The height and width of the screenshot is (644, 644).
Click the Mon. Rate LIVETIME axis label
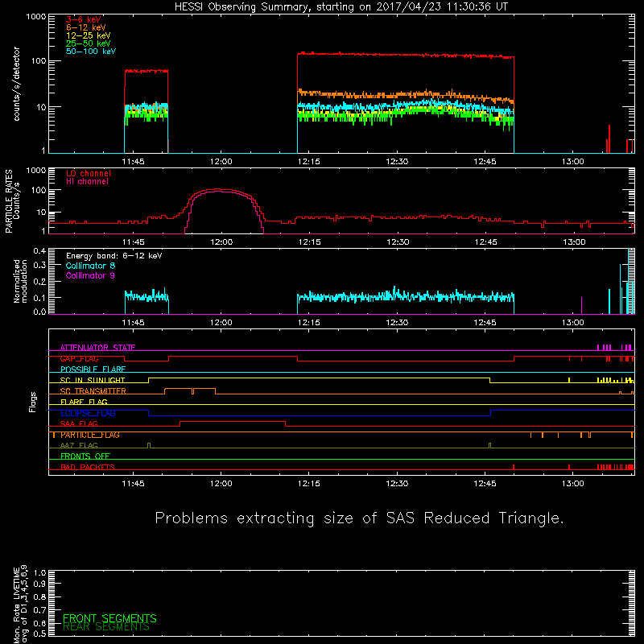(21, 605)
